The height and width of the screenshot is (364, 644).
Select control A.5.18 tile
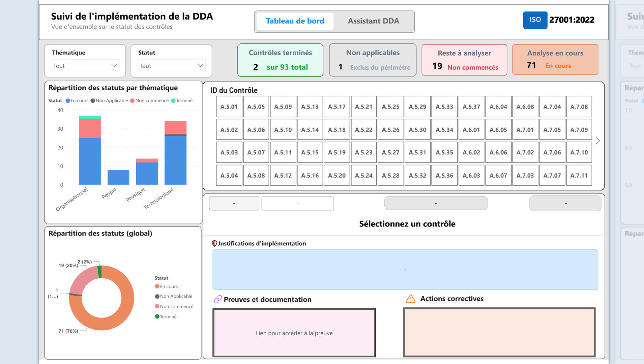337,130
